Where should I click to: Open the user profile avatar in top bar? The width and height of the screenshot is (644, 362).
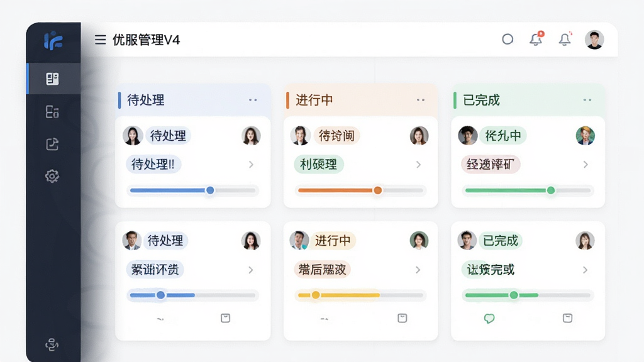(594, 40)
